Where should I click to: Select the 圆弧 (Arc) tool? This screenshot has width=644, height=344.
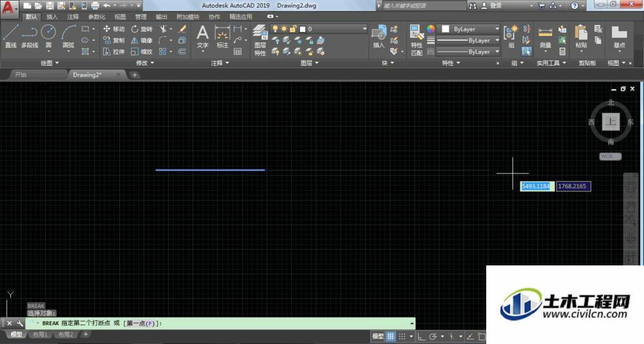click(69, 36)
